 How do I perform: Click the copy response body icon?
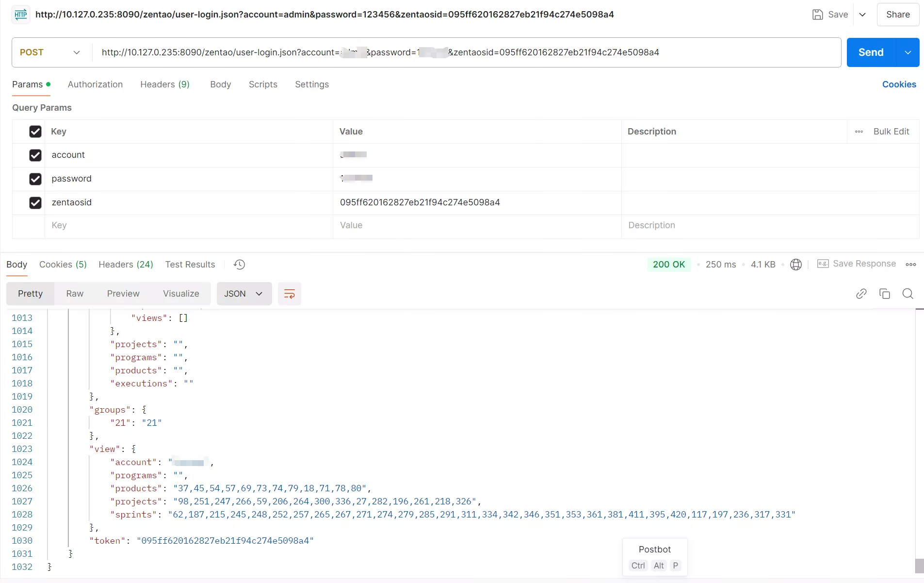(885, 294)
